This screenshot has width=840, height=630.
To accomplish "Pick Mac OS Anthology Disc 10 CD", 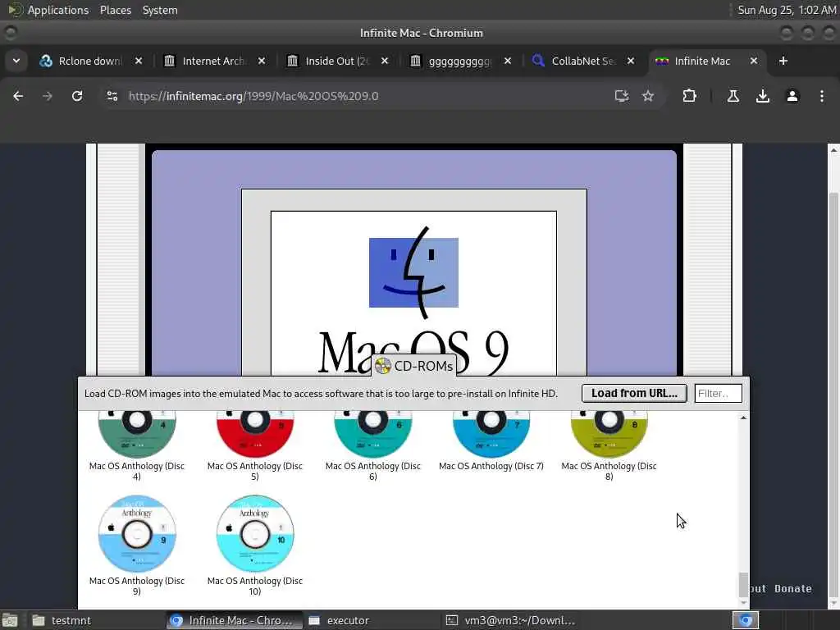I will (x=255, y=533).
